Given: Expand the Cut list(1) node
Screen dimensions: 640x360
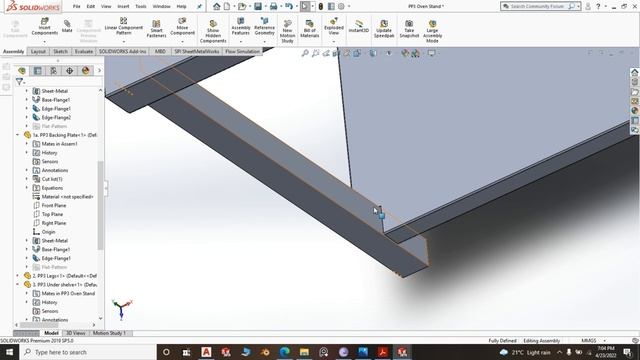Looking at the screenshot, I should (x=27, y=179).
